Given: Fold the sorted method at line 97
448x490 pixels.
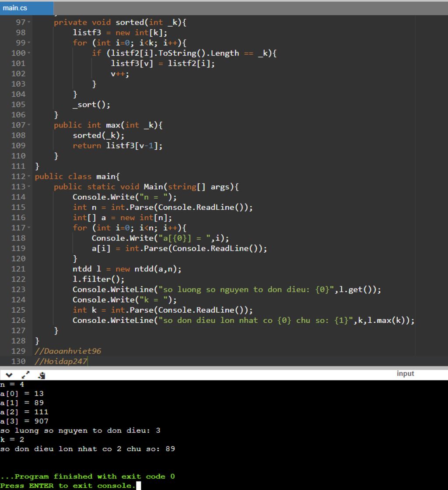Looking at the screenshot, I should coord(29,22).
